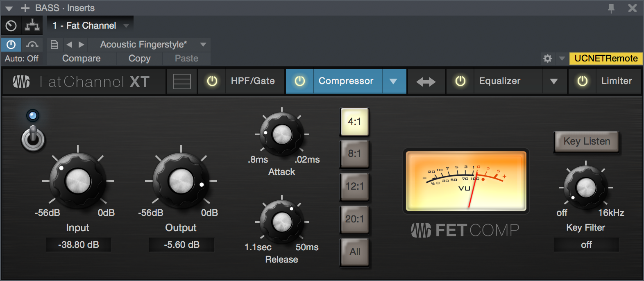Close the BASS Inserts window
The width and height of the screenshot is (644, 281).
[x=633, y=8]
